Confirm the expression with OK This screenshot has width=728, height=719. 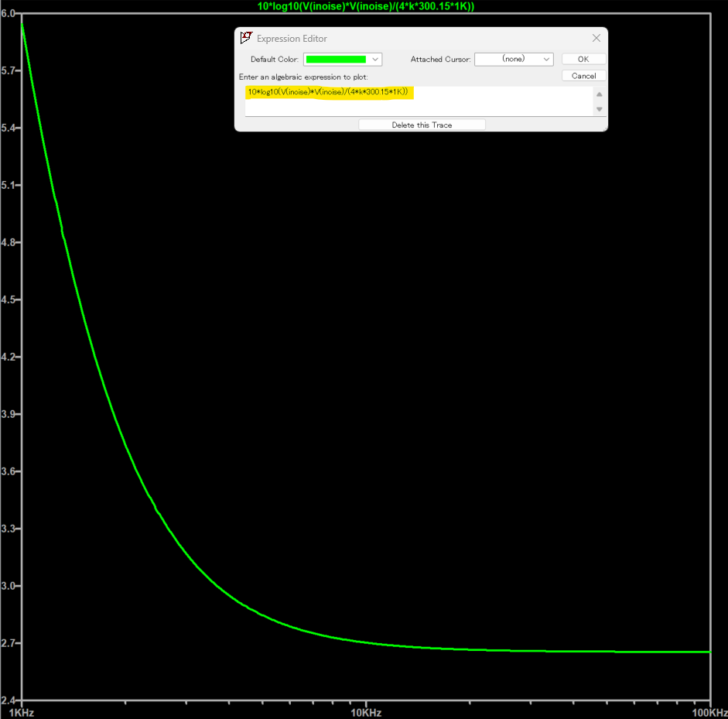(583, 60)
